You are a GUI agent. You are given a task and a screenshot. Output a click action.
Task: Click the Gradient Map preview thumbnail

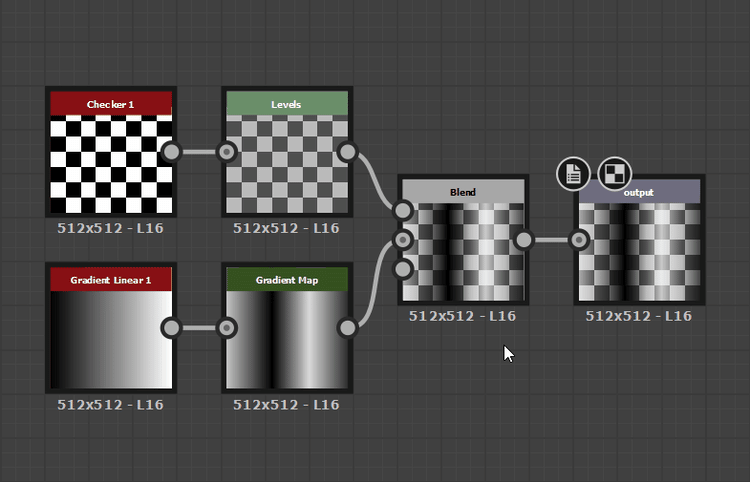287,340
